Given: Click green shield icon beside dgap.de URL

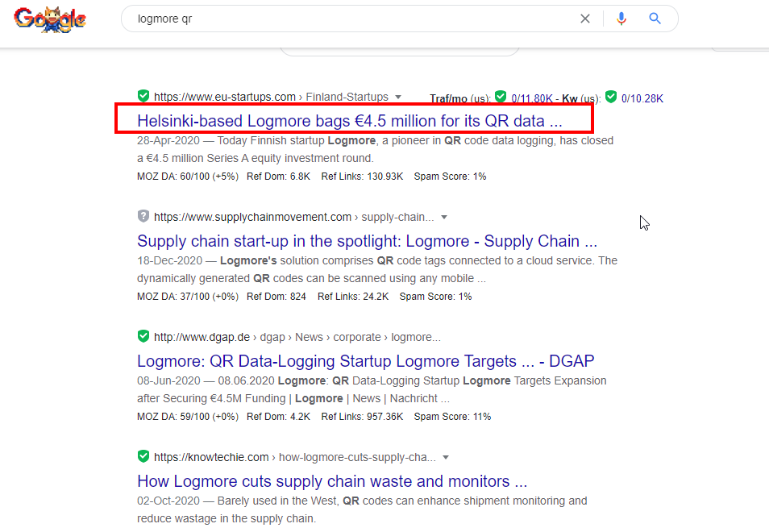Looking at the screenshot, I should point(143,336).
